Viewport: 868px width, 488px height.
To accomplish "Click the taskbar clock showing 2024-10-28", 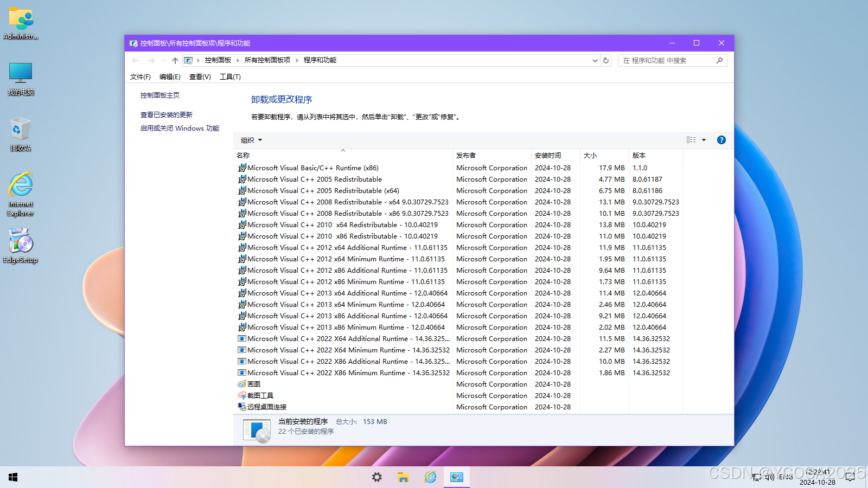I will click(x=818, y=477).
